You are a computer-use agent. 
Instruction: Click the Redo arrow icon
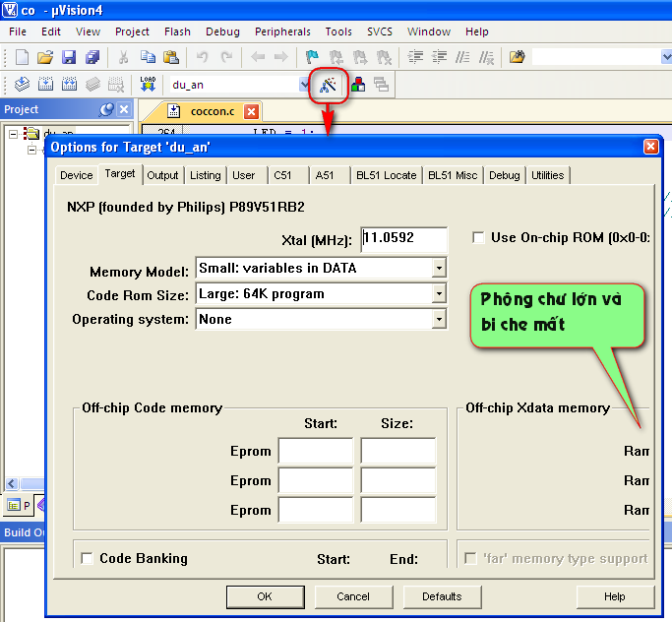226,56
